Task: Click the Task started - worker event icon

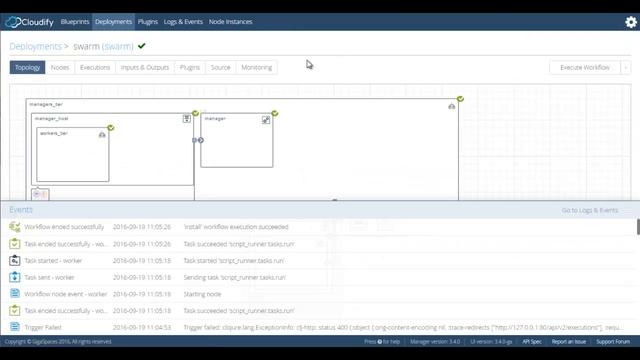Action: click(15, 260)
